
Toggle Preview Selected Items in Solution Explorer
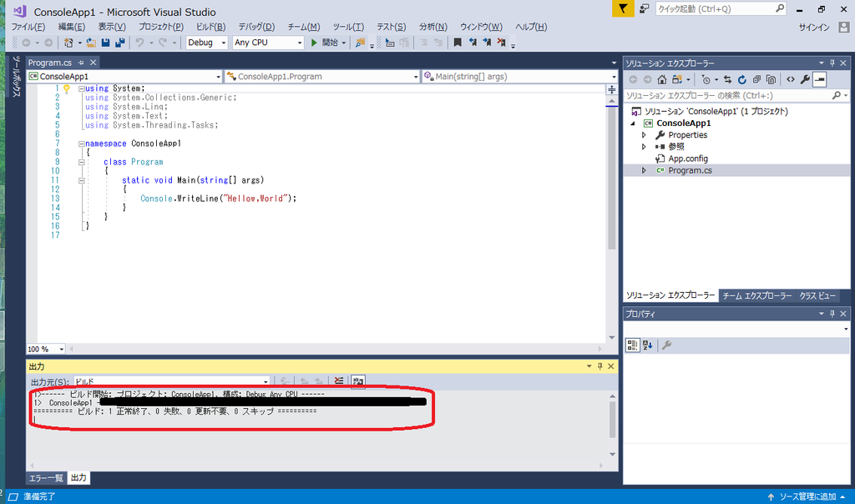point(820,79)
